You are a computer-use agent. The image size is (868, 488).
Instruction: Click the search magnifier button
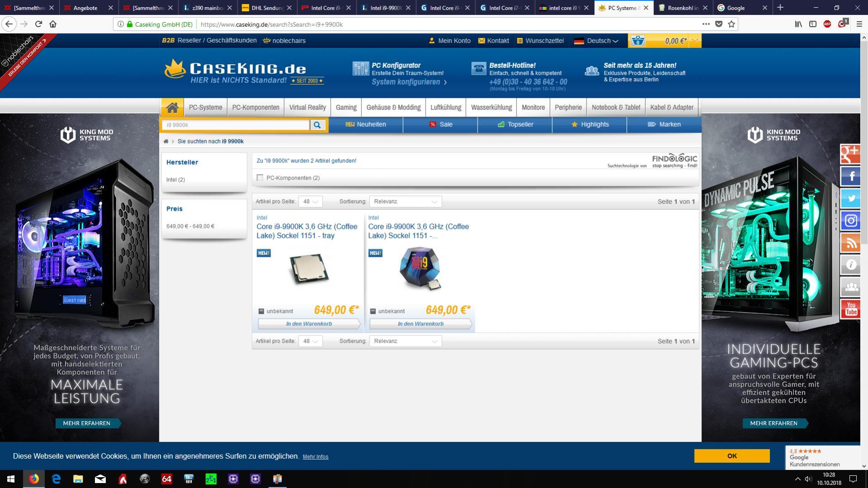pyautogui.click(x=318, y=125)
